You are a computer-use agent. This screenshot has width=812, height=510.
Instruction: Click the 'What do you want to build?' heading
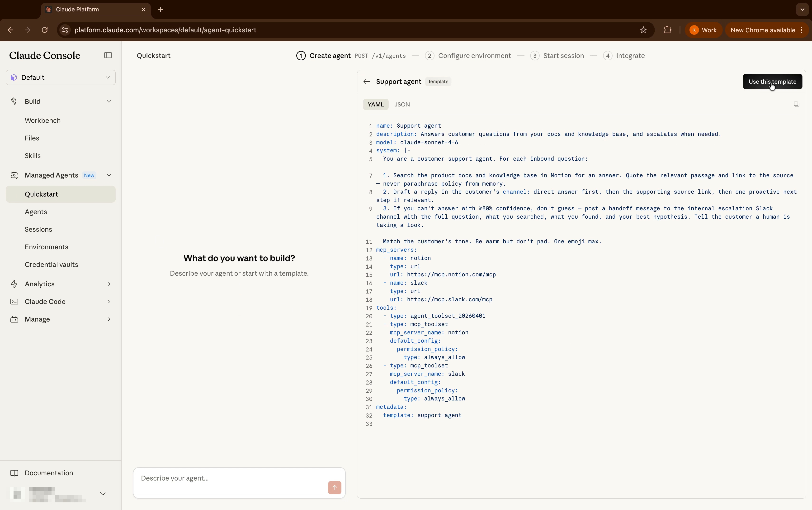[x=239, y=258]
